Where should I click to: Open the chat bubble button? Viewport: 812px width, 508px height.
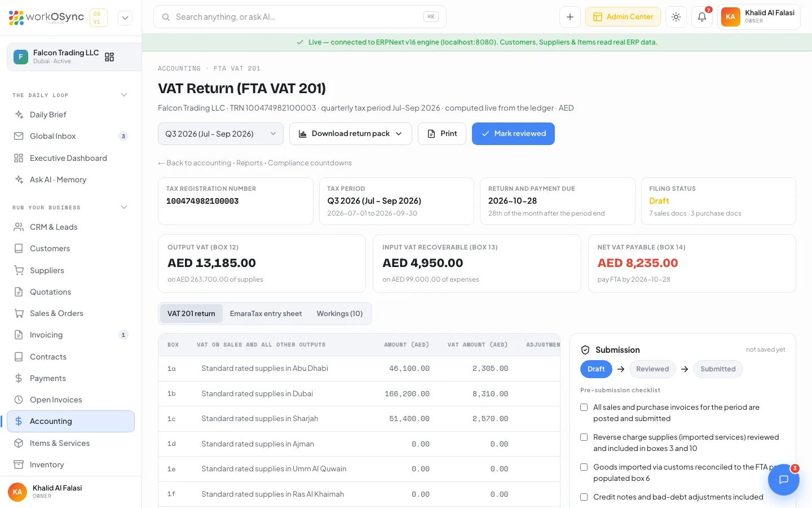[783, 480]
